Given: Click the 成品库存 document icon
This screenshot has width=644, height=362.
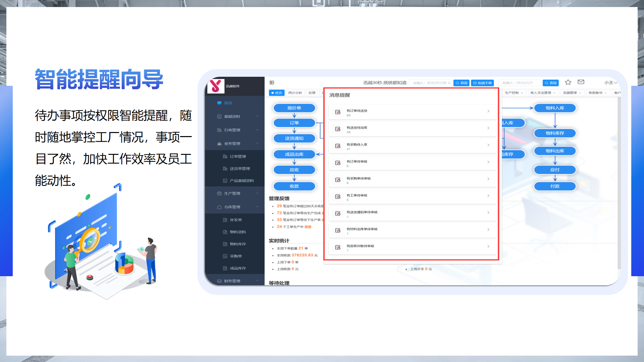Looking at the screenshot, I should tap(225, 268).
